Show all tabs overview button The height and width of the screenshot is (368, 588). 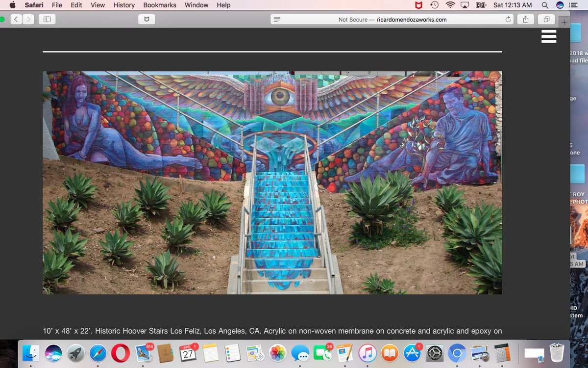pos(546,20)
